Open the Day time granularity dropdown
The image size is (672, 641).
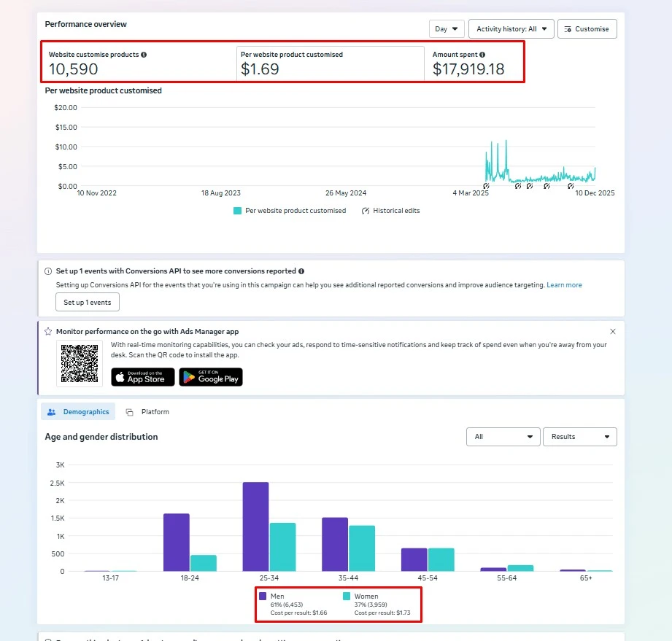coord(447,28)
